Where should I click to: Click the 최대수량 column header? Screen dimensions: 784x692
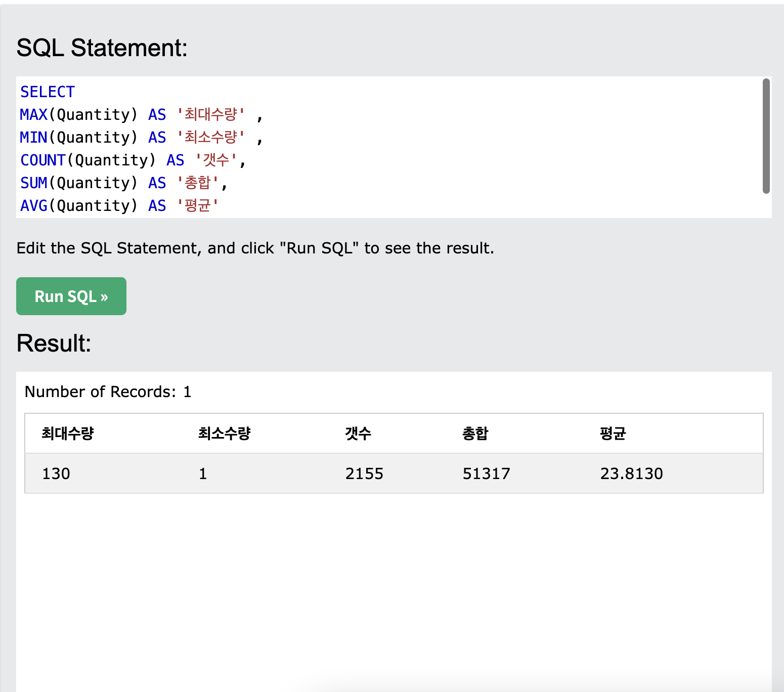coord(68,434)
